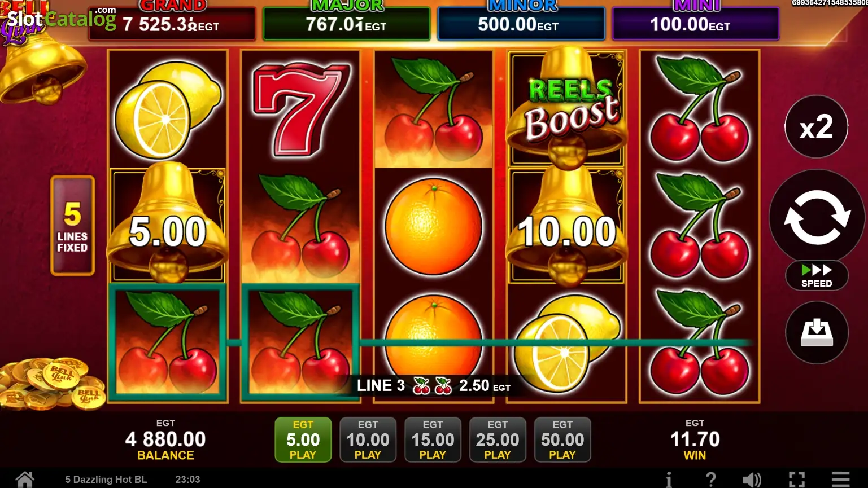Select the 10.00 EGT play bet
The width and height of the screenshot is (868, 488).
click(368, 439)
